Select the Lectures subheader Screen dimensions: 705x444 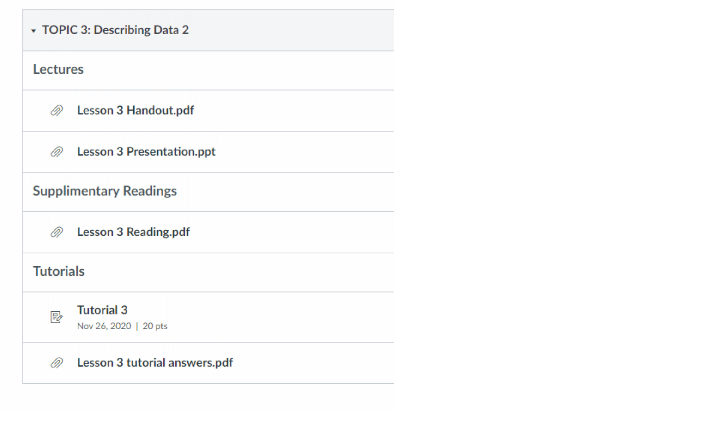58,70
